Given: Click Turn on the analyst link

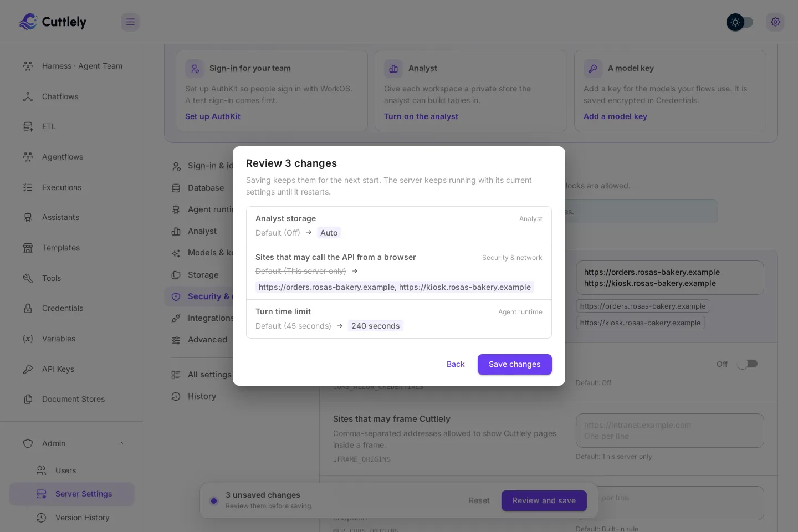Looking at the screenshot, I should pyautogui.click(x=421, y=116).
